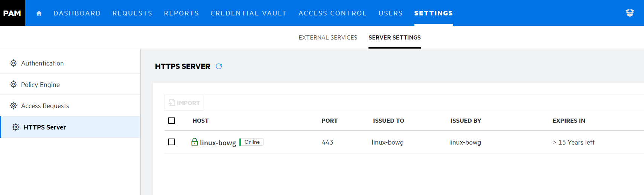644x195 pixels.
Task: Sort by the Expires In column header
Action: point(568,120)
